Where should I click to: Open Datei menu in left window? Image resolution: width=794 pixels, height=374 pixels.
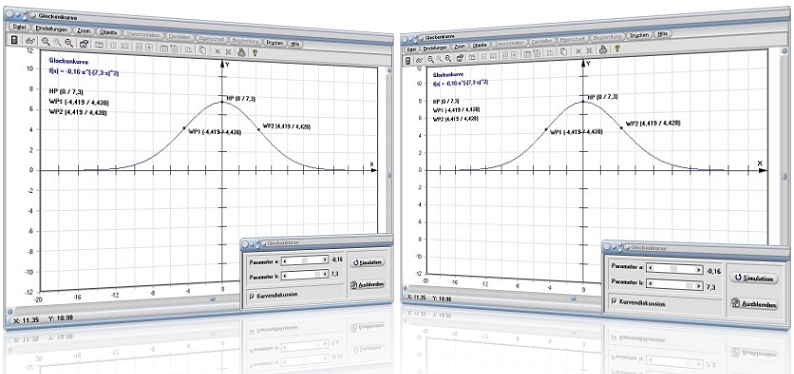tap(19, 27)
